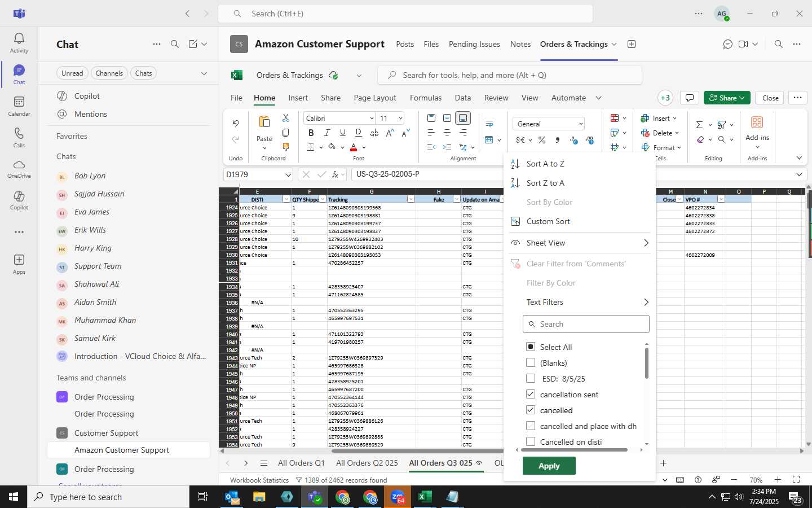Open Excel from Windows taskbar
The height and width of the screenshot is (508, 812).
tap(425, 497)
